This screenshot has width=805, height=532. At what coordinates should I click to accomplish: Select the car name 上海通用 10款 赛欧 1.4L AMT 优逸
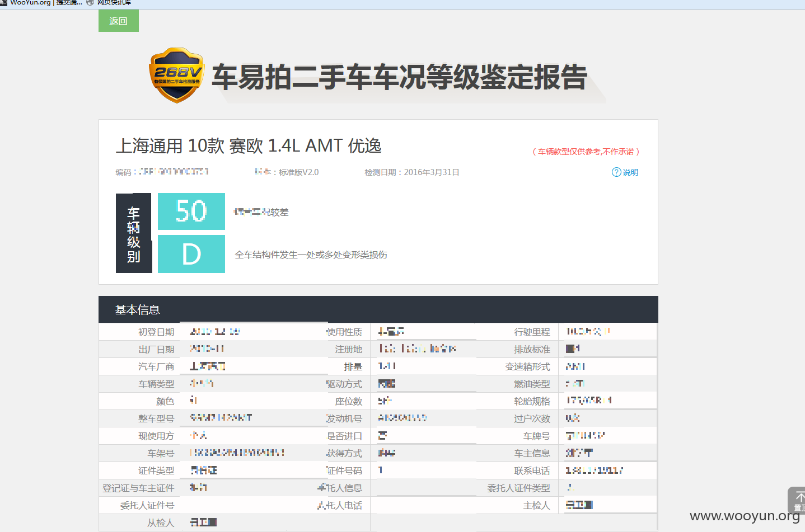pyautogui.click(x=249, y=146)
